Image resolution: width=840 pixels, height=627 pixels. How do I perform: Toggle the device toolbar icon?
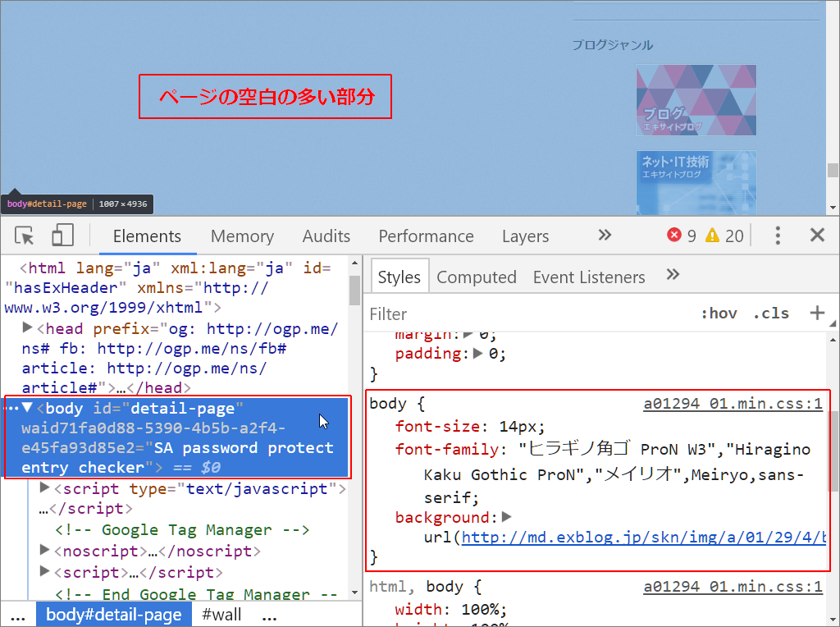coord(62,236)
